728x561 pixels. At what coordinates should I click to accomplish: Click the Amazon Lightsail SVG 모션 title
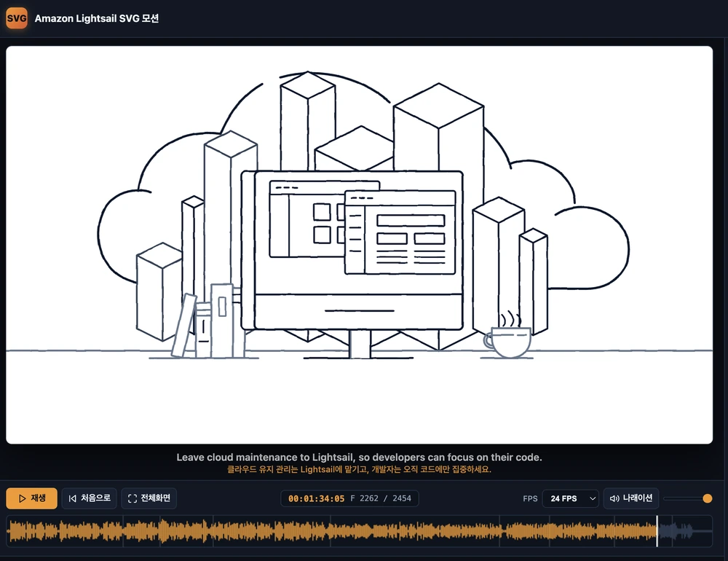tap(97, 19)
